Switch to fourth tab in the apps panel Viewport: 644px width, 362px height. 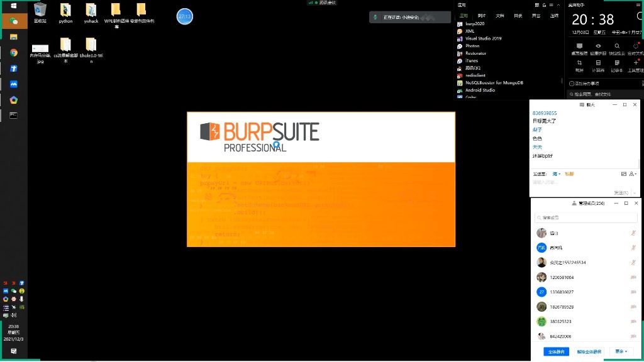[518, 16]
